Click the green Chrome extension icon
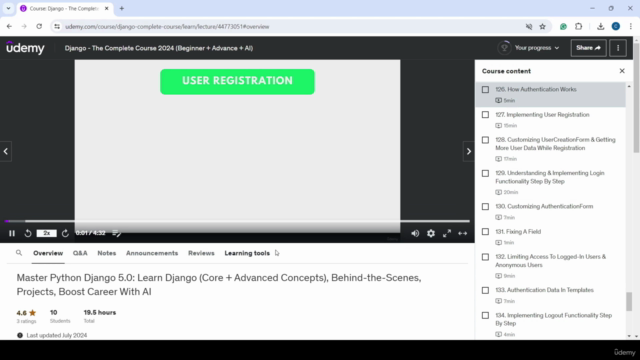 click(x=563, y=27)
